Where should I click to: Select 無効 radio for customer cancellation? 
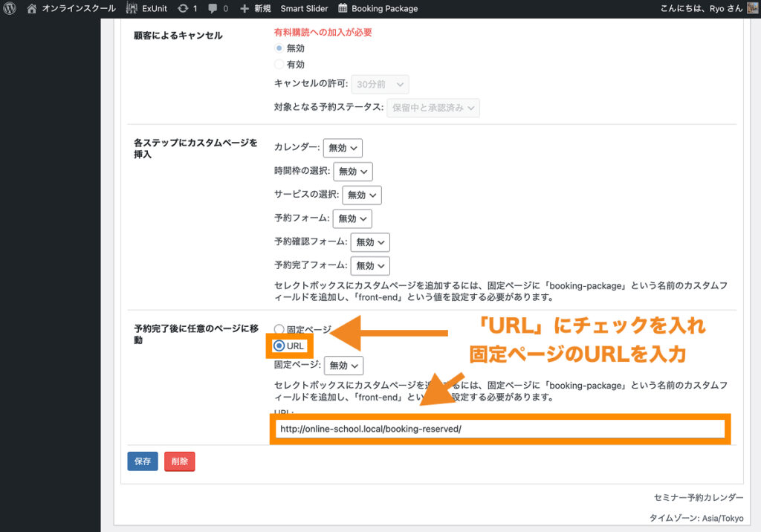pyautogui.click(x=279, y=48)
